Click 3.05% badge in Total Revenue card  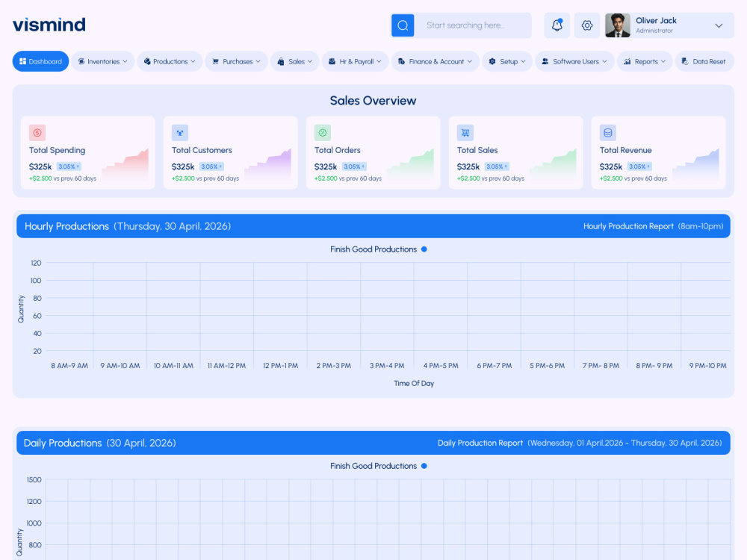[x=639, y=167]
